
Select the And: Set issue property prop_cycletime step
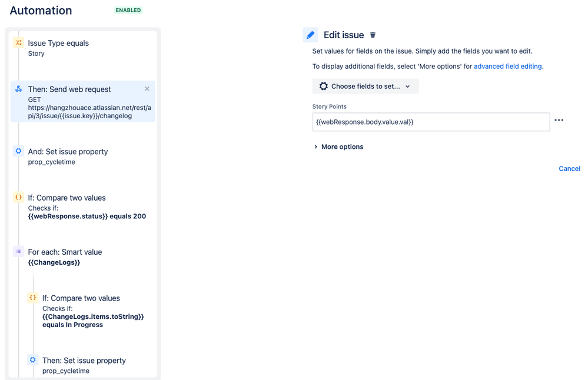(83, 156)
